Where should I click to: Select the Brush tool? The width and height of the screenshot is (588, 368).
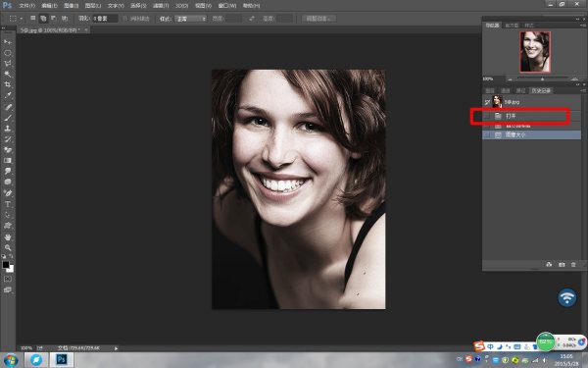[8, 118]
